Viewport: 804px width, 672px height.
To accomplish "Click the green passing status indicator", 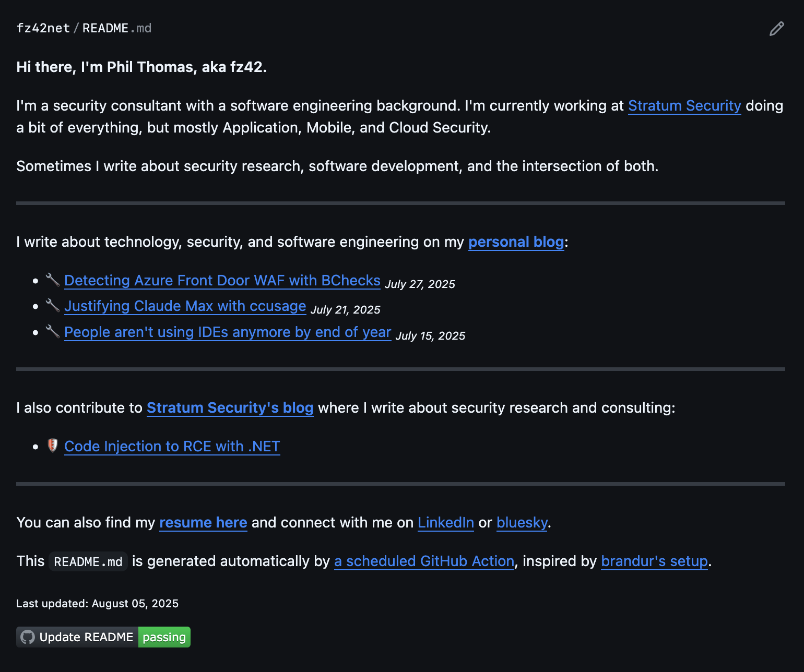I will pyautogui.click(x=164, y=637).
